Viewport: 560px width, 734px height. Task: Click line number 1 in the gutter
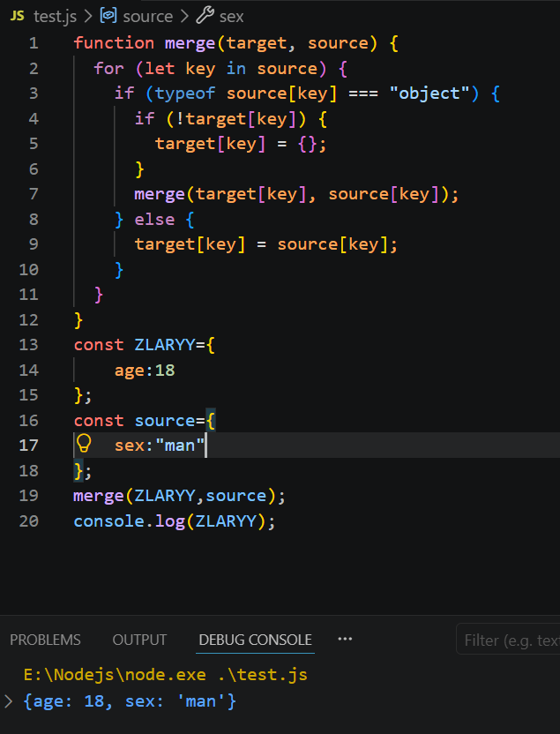click(x=34, y=43)
